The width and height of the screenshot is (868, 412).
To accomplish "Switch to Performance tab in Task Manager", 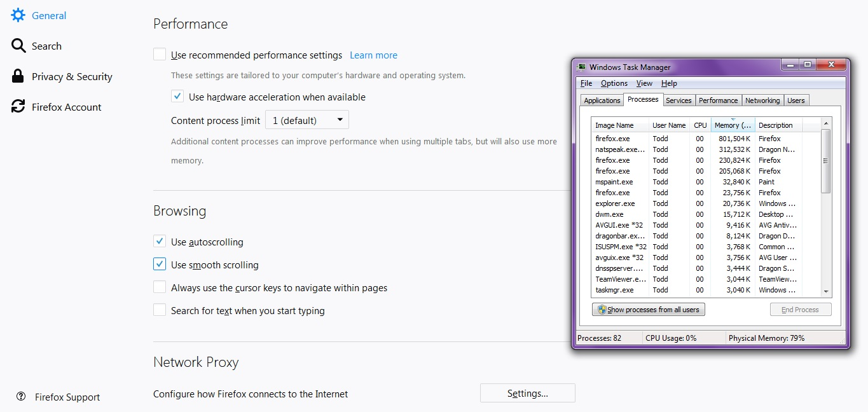I will [x=718, y=100].
